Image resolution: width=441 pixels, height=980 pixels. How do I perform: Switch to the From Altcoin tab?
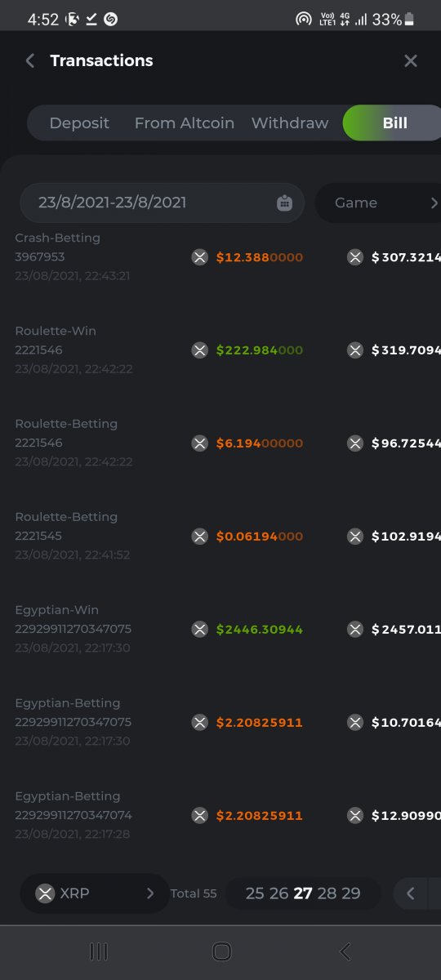pos(185,123)
